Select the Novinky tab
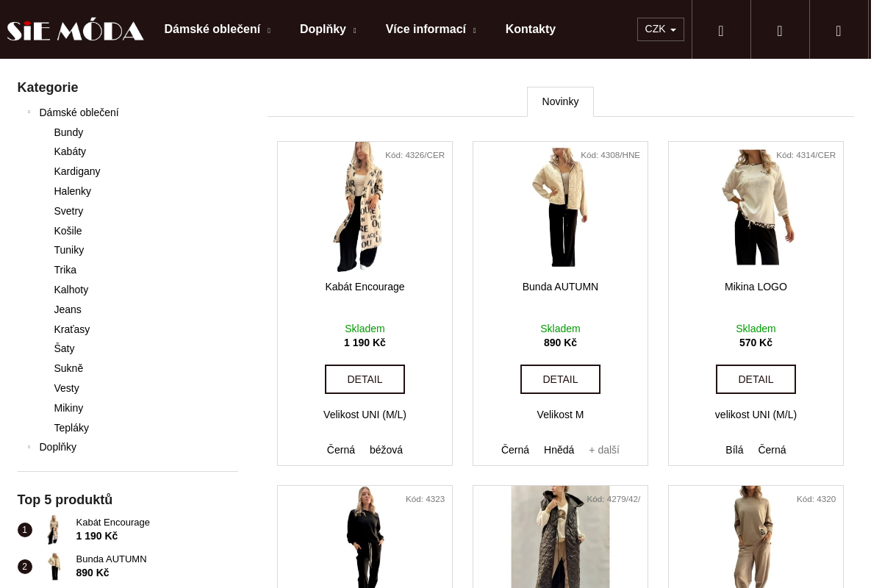 point(560,101)
